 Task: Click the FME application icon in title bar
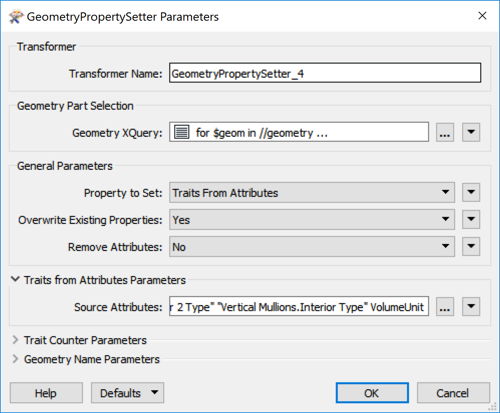coord(16,17)
